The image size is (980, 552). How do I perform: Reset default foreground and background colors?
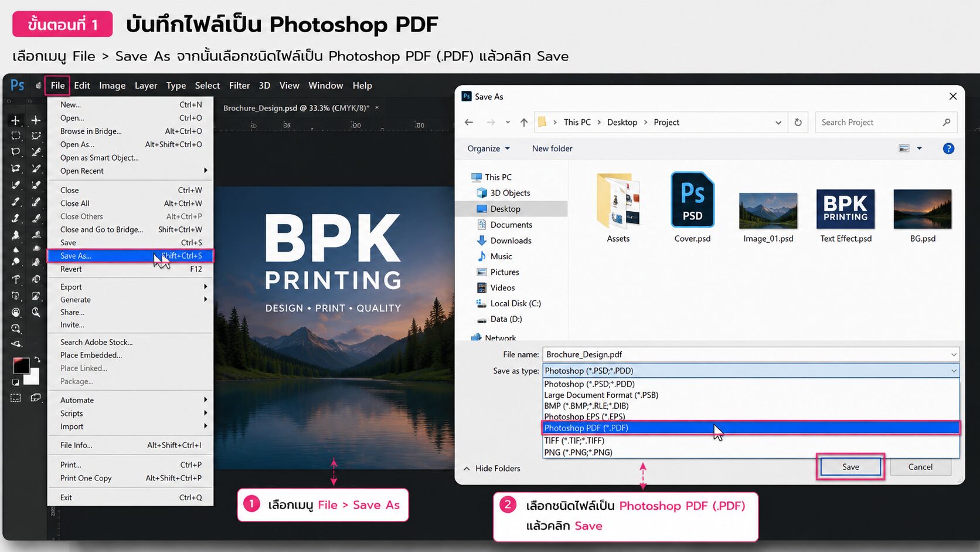point(16,382)
